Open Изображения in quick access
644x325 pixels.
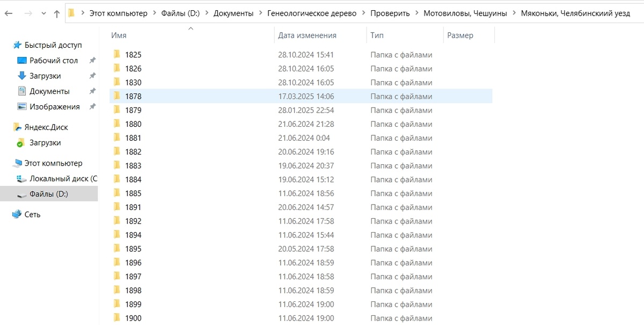pos(54,106)
